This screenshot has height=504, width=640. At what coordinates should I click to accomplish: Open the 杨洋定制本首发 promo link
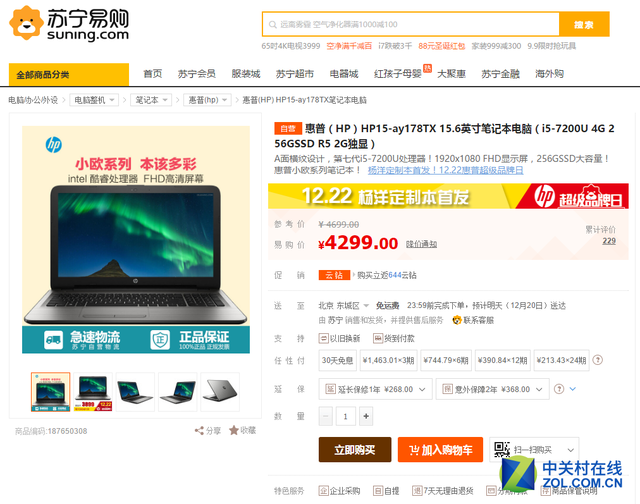pyautogui.click(x=445, y=170)
